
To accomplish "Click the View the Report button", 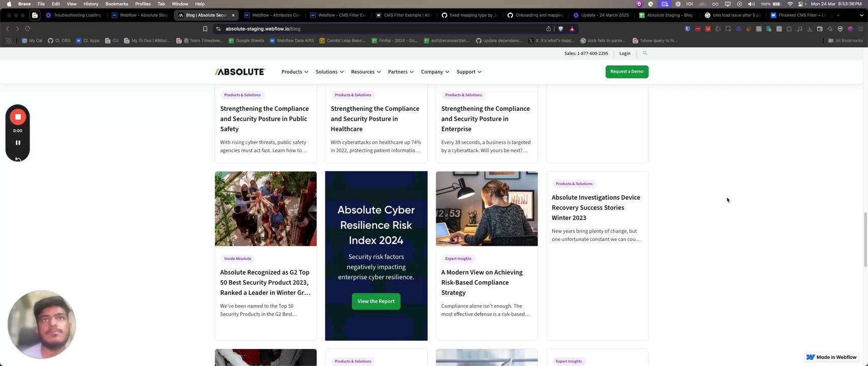I will pyautogui.click(x=376, y=301).
